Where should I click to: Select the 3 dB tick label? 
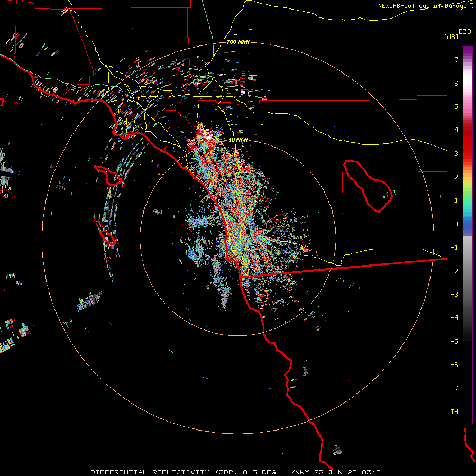[456, 153]
